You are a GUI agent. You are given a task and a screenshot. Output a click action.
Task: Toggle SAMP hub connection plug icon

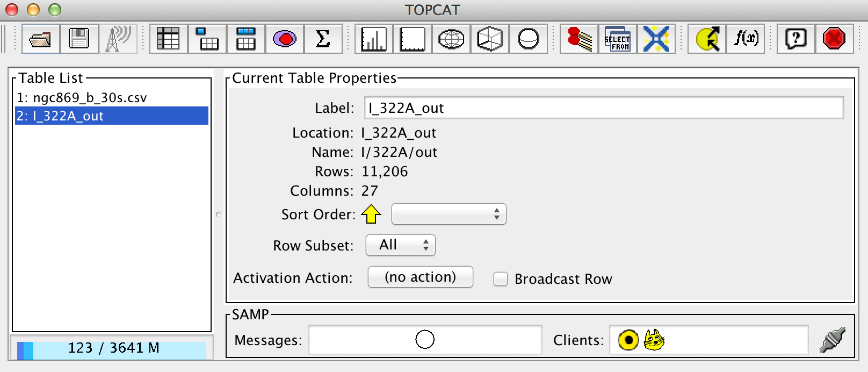[x=833, y=340]
